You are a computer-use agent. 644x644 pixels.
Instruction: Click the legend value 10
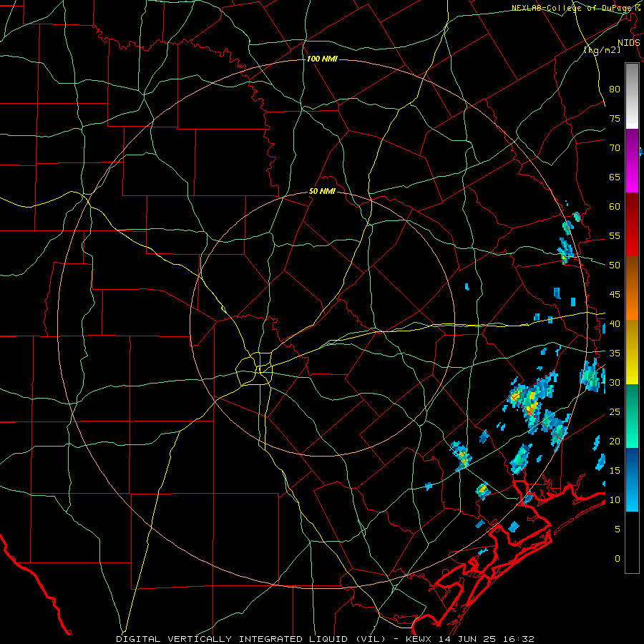coord(615,500)
